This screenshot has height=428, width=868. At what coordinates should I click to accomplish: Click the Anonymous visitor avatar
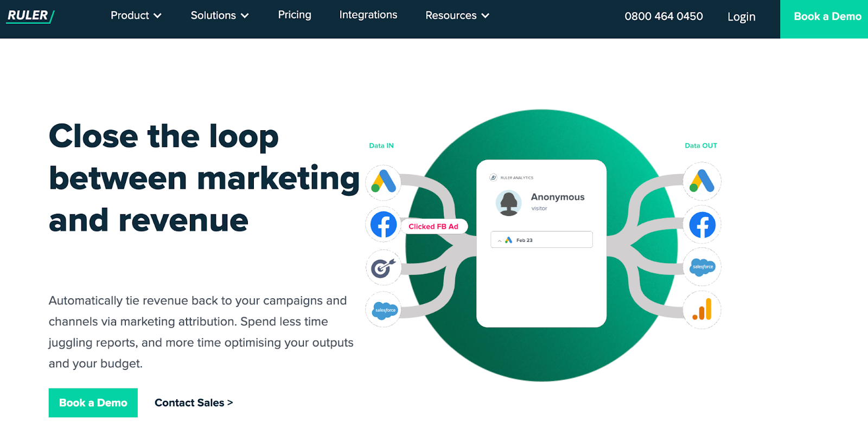(509, 203)
